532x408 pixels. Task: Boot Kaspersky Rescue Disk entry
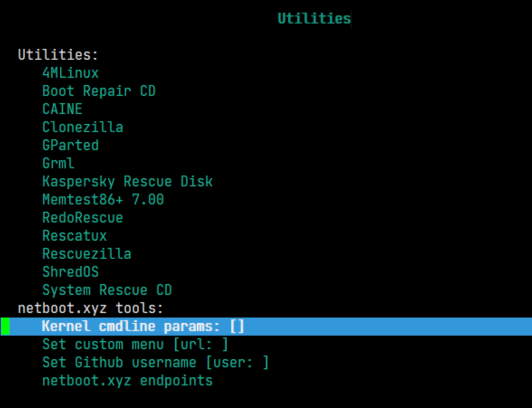pos(127,181)
